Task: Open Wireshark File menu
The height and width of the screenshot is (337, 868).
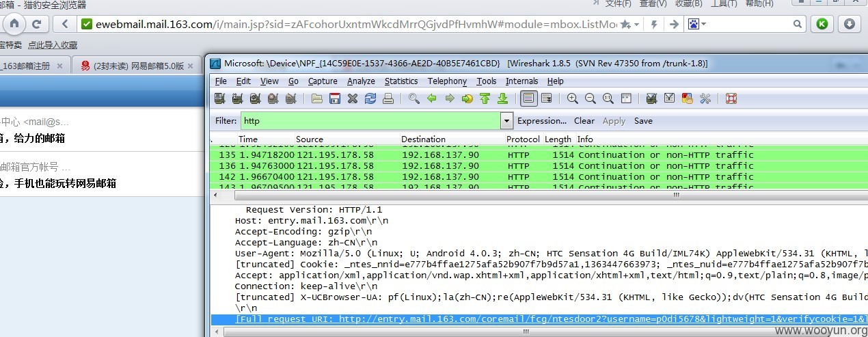Action: click(x=221, y=81)
